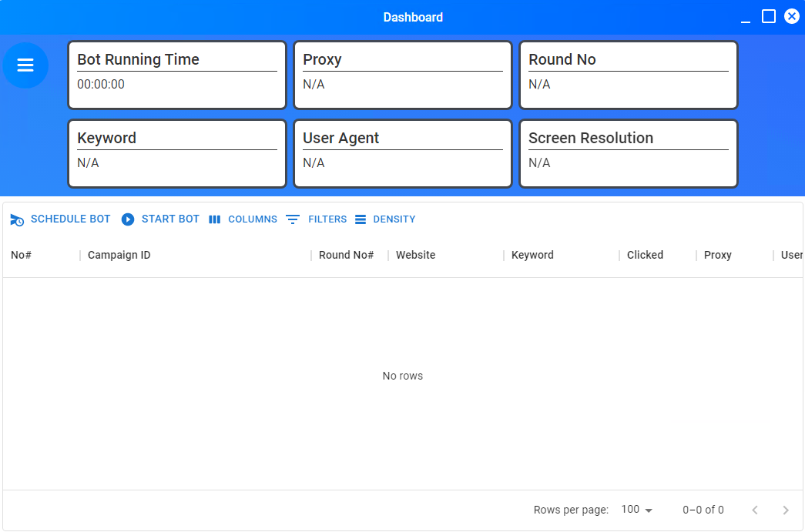Click the Round No# column header
Screen dimensions: 805x532
tap(346, 255)
